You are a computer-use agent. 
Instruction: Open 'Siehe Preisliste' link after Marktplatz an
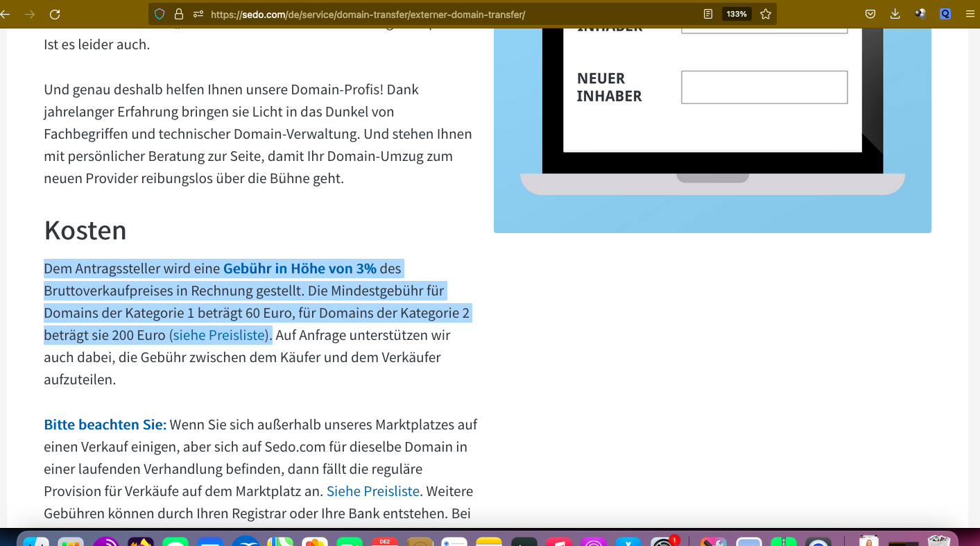[373, 491]
